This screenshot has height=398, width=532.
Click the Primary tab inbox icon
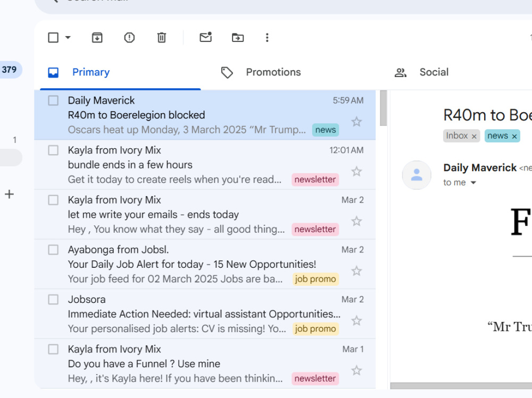(x=53, y=73)
